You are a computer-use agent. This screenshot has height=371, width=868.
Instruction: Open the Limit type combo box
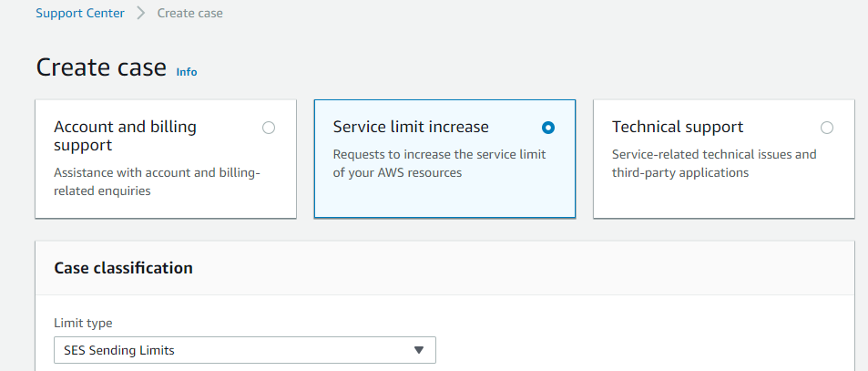pos(245,350)
